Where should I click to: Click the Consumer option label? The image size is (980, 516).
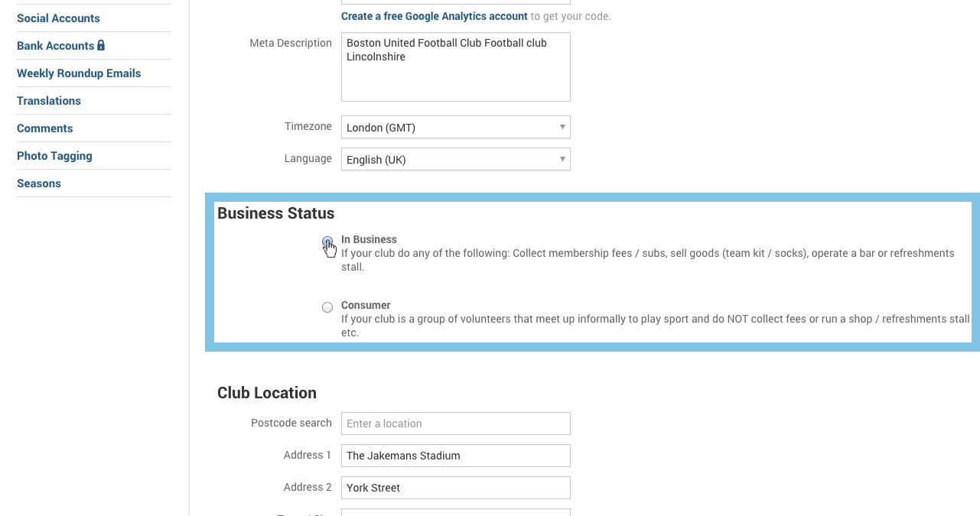(x=366, y=305)
